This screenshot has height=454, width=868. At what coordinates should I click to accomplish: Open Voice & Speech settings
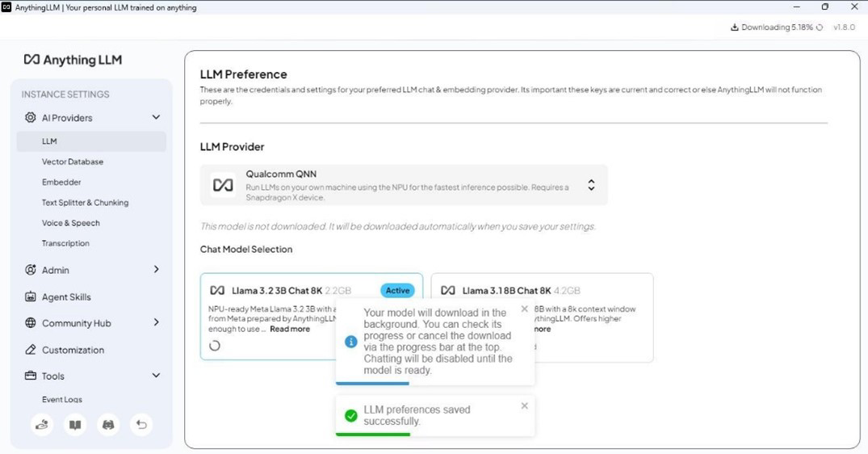(71, 223)
